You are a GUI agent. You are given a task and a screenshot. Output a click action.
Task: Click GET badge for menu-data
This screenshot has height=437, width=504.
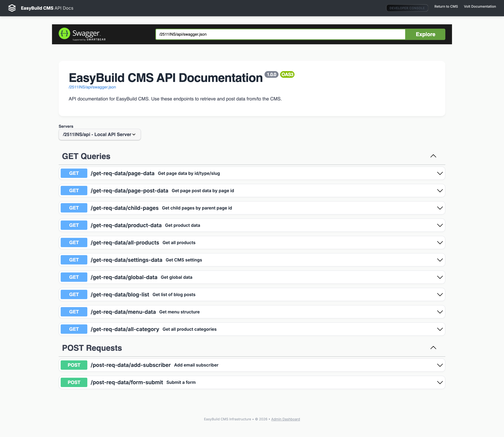tap(74, 312)
